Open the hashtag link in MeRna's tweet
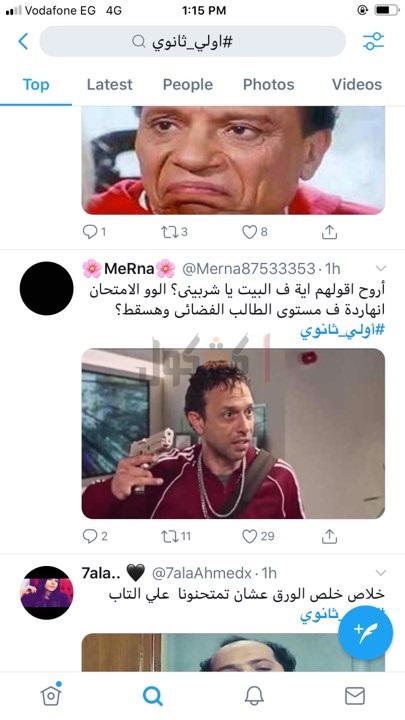405x720 pixels. [342, 331]
